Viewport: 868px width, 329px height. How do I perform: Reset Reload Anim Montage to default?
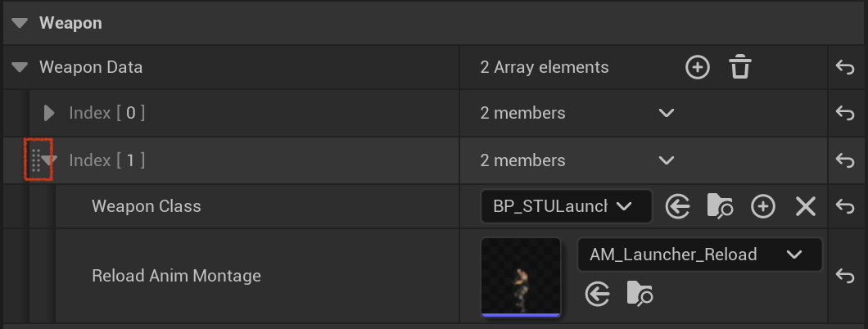pos(845,276)
